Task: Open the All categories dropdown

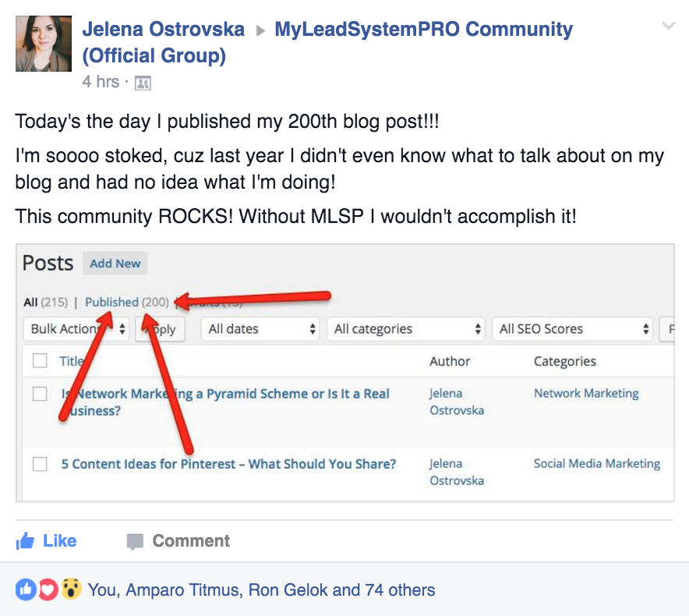Action: (x=405, y=329)
